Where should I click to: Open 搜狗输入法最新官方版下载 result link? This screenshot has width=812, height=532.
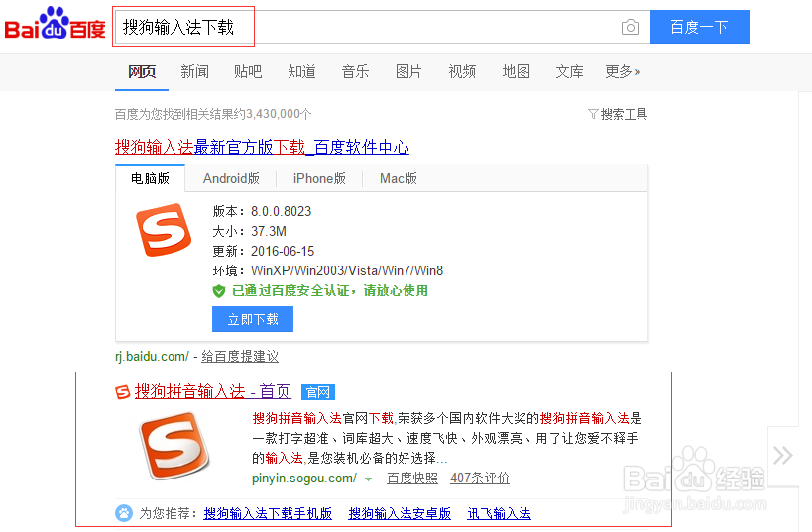point(262,147)
